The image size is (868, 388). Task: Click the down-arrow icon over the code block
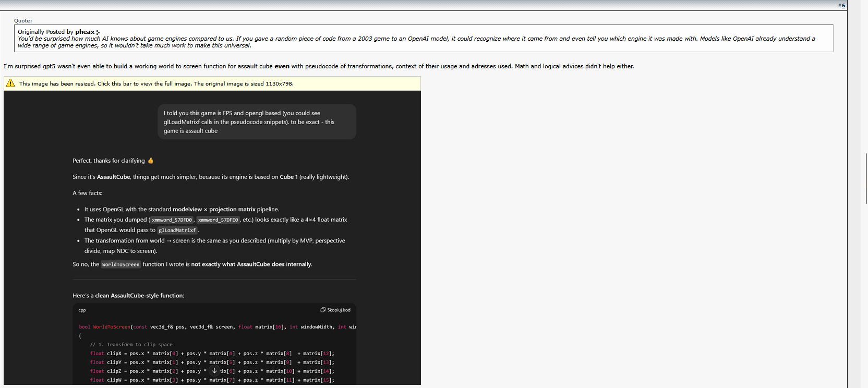[214, 371]
